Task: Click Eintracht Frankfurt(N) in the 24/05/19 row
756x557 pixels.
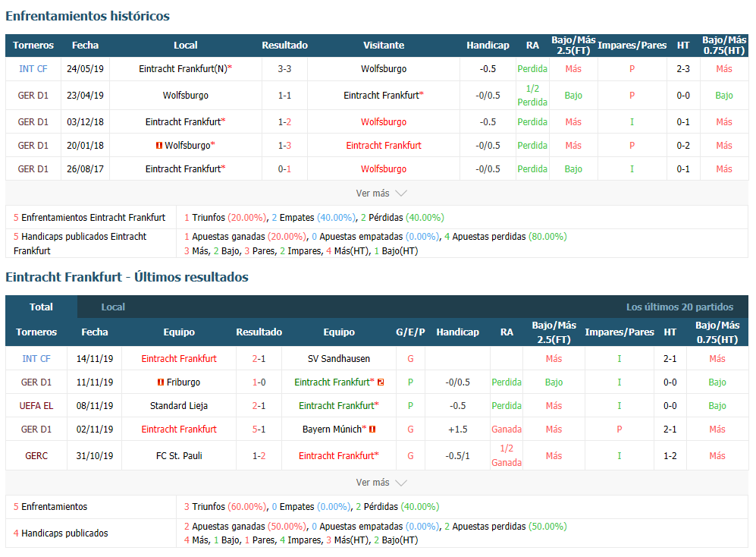Action: click(183, 69)
